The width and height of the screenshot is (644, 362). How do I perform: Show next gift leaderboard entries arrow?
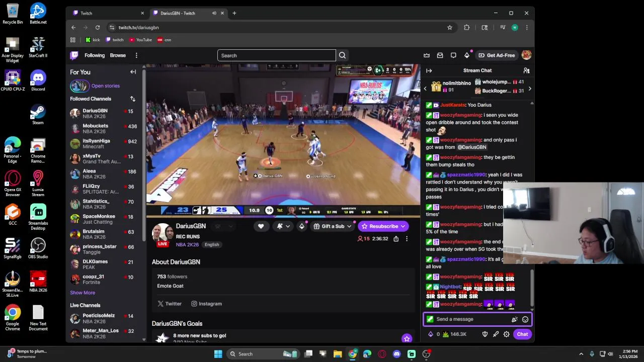(529, 89)
